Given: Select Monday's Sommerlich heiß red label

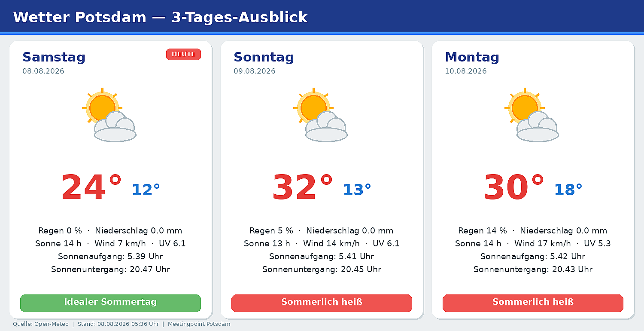Looking at the screenshot, I should point(533,303).
